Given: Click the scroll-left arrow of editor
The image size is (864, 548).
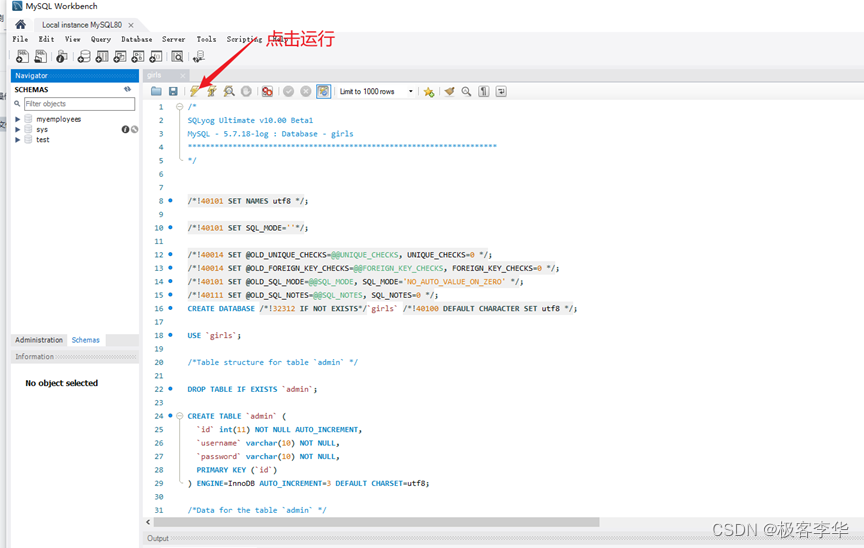Looking at the screenshot, I should [148, 522].
